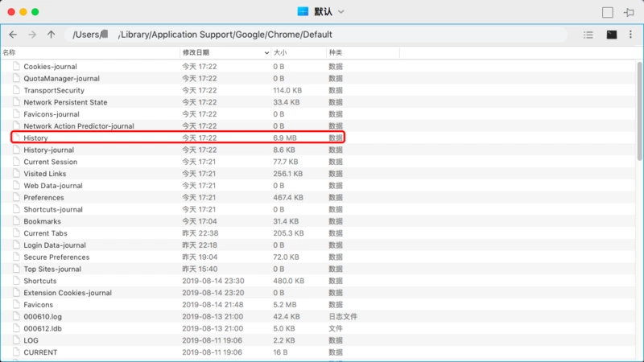Click the Preferences file document icon

pyautogui.click(x=16, y=197)
